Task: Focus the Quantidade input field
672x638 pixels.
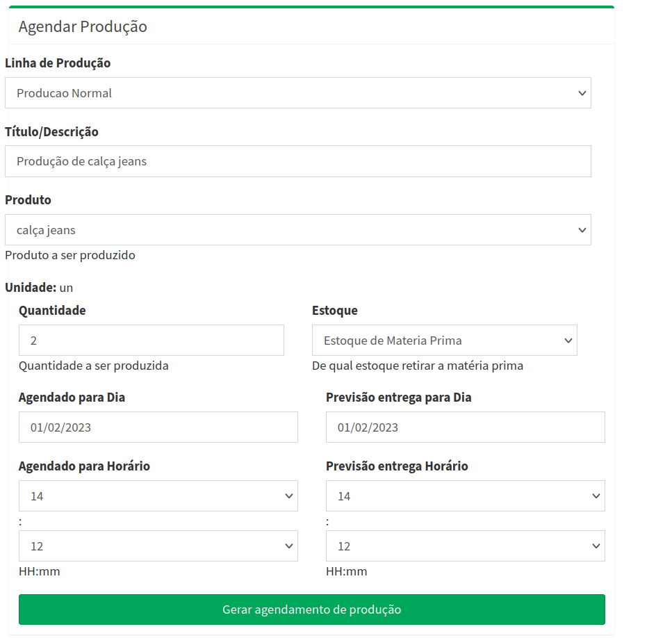Action: [x=151, y=341]
